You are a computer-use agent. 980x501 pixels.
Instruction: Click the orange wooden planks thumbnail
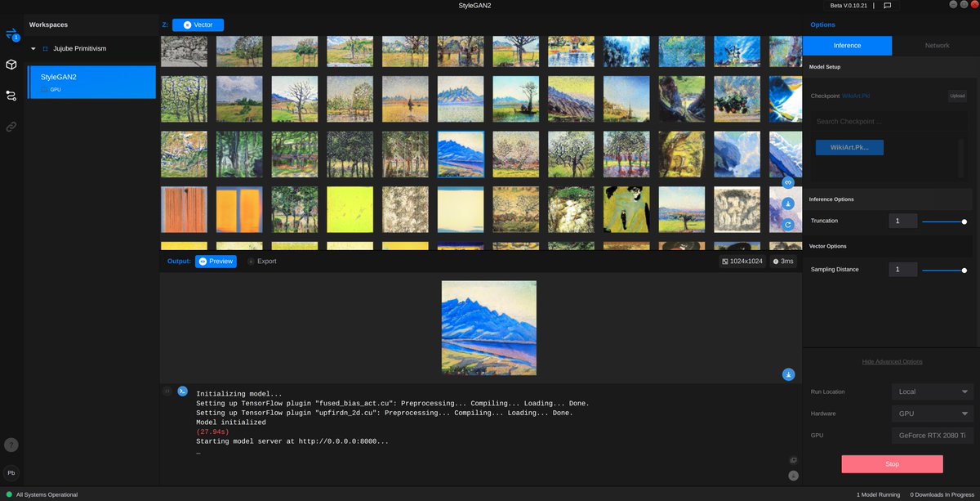(x=185, y=210)
